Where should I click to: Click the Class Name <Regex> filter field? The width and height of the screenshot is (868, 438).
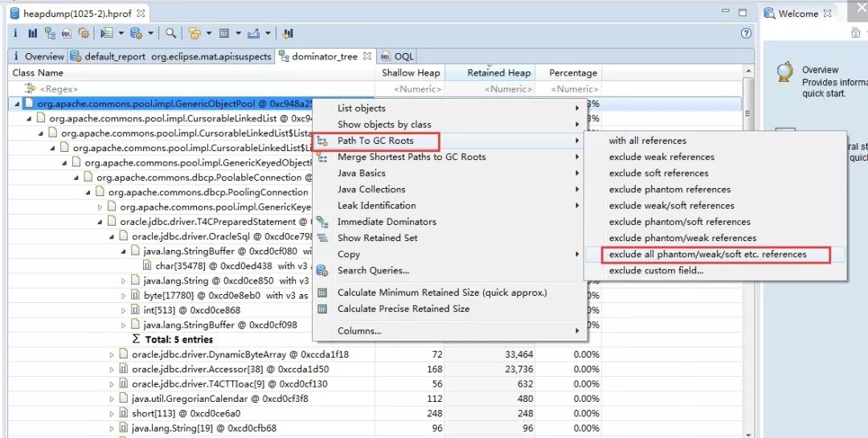pyautogui.click(x=191, y=88)
